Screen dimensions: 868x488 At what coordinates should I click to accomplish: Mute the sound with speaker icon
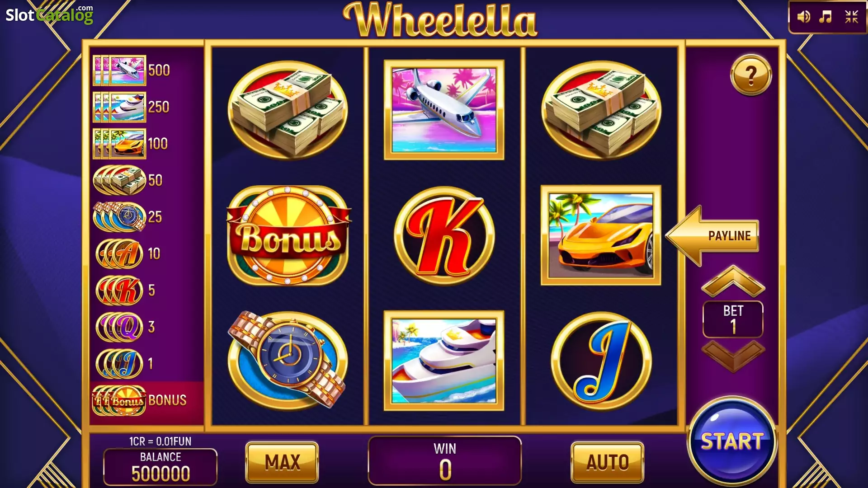(803, 17)
